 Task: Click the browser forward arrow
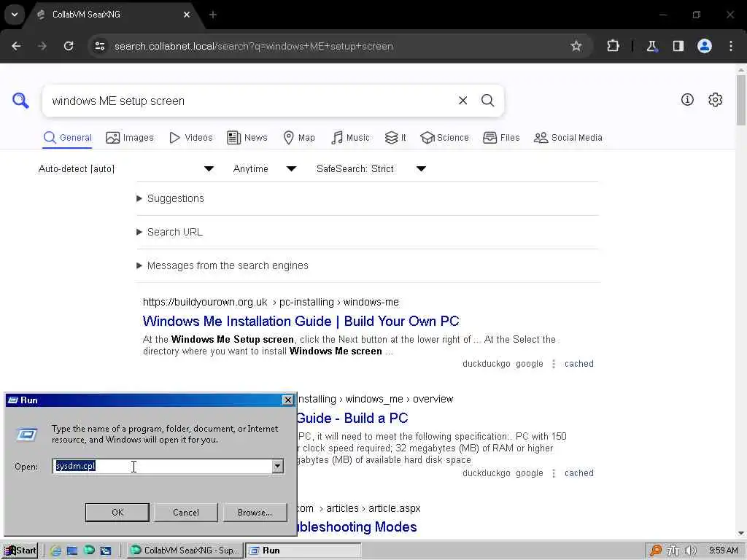pyautogui.click(x=42, y=46)
